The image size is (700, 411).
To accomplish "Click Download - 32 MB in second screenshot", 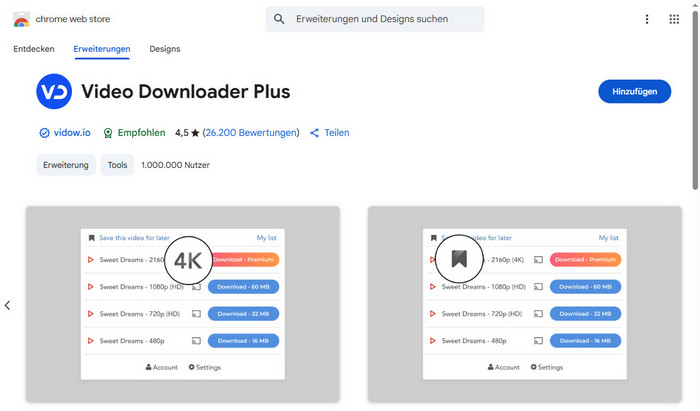I will click(x=585, y=314).
